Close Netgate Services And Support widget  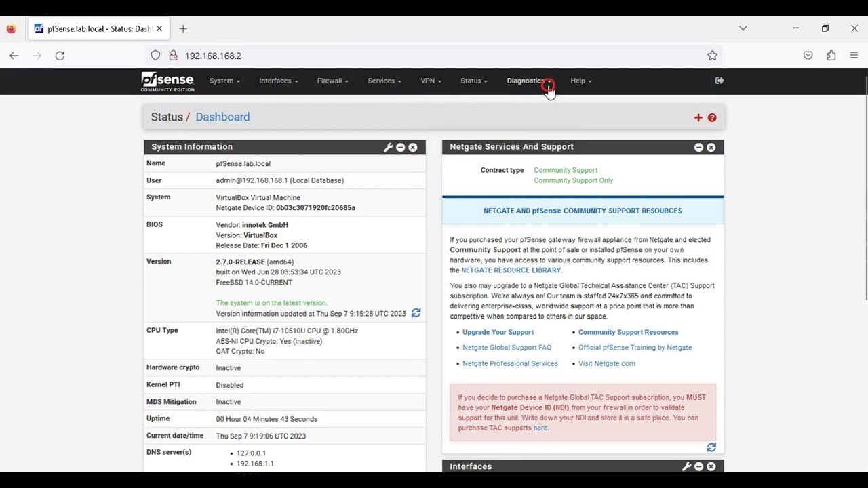(711, 147)
